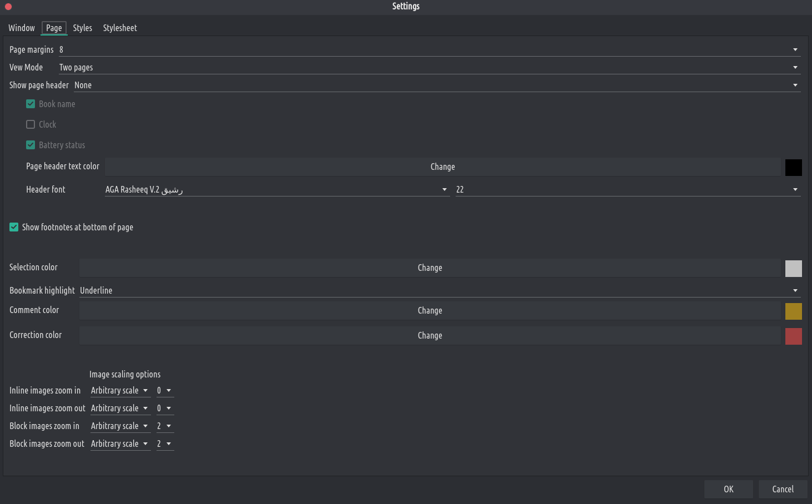
Task: Switch to the Window tab
Action: 22,28
